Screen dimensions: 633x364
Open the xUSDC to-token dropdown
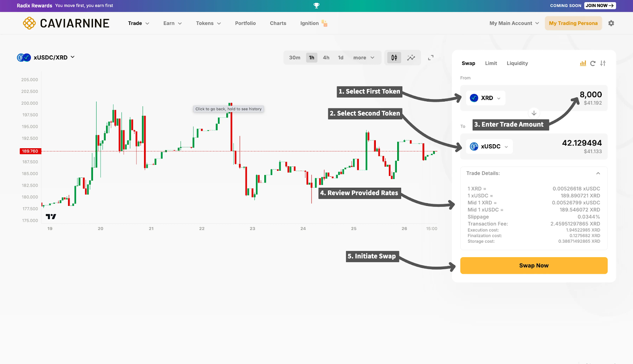[489, 147]
